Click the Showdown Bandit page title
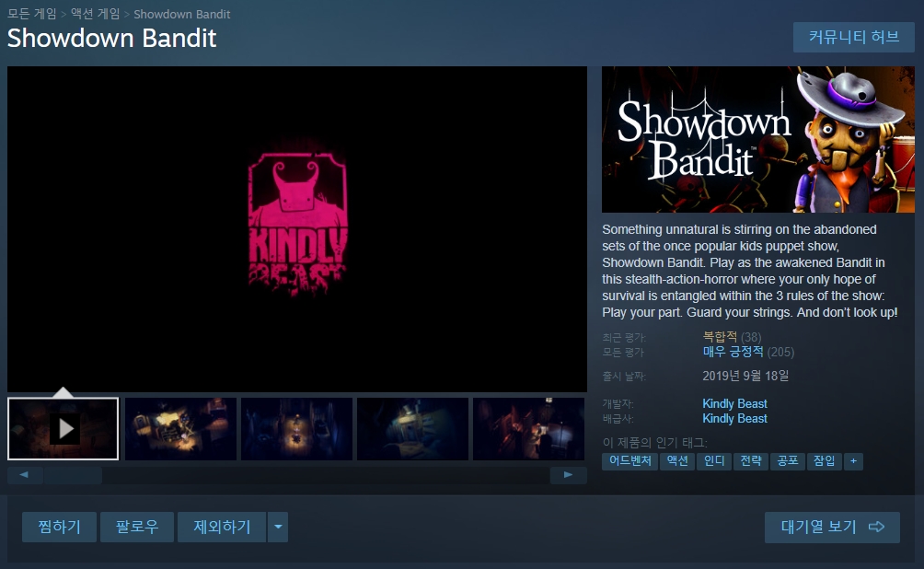924x569 pixels. click(x=112, y=39)
